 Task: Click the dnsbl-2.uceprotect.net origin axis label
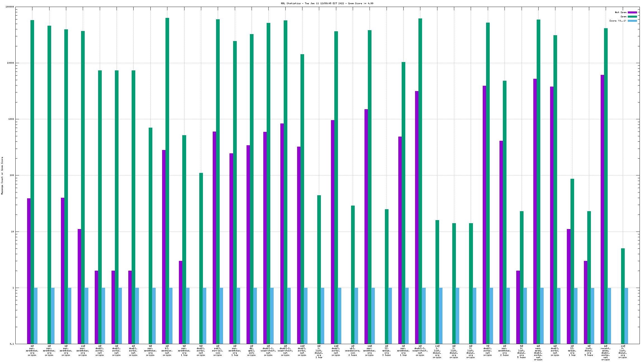click(x=285, y=351)
